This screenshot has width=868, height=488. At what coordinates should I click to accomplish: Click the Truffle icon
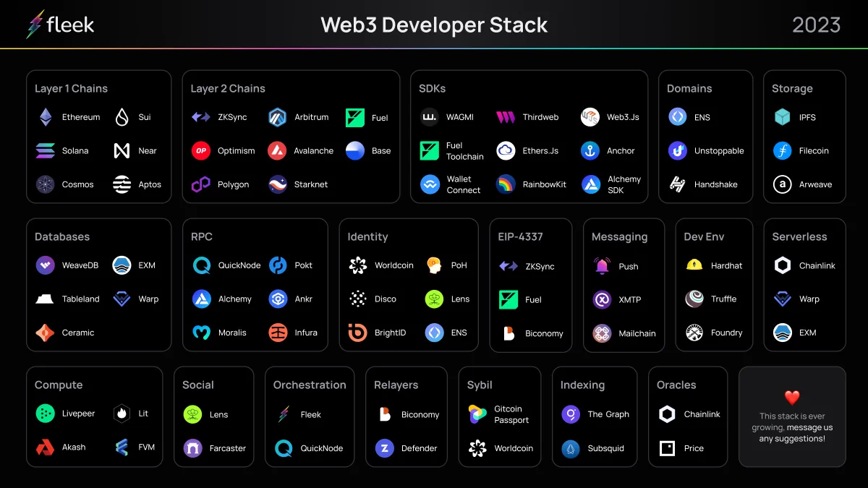[x=694, y=299]
